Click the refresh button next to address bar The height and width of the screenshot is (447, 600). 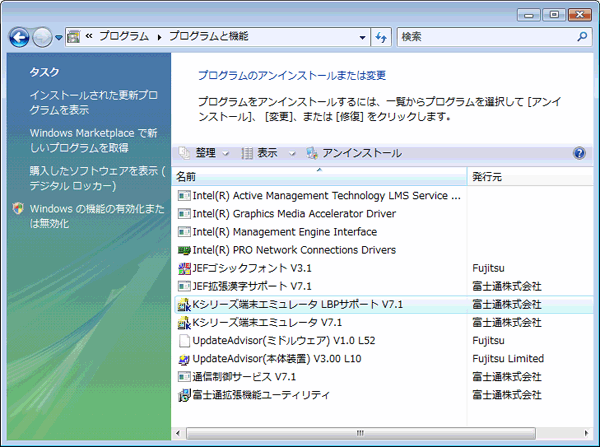(x=381, y=37)
